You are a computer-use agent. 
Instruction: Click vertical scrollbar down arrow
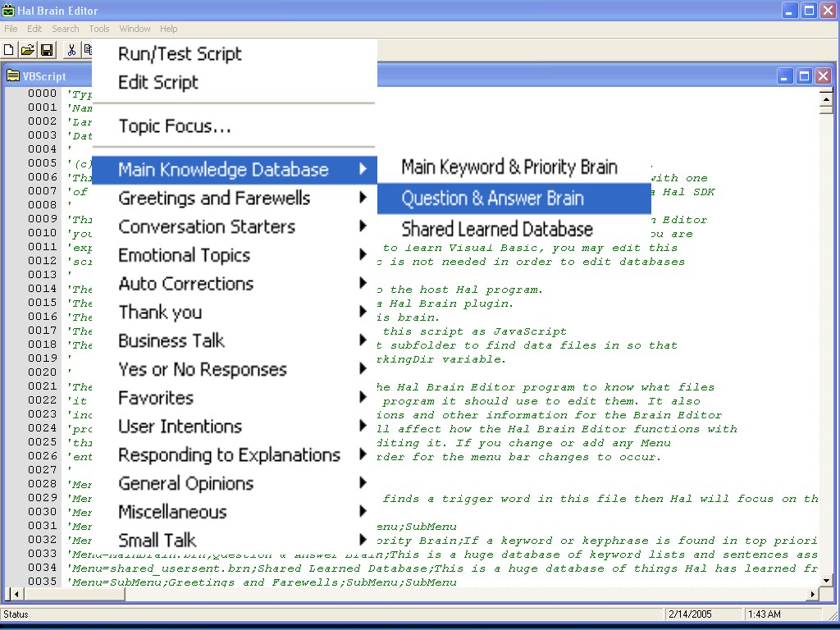point(825,581)
